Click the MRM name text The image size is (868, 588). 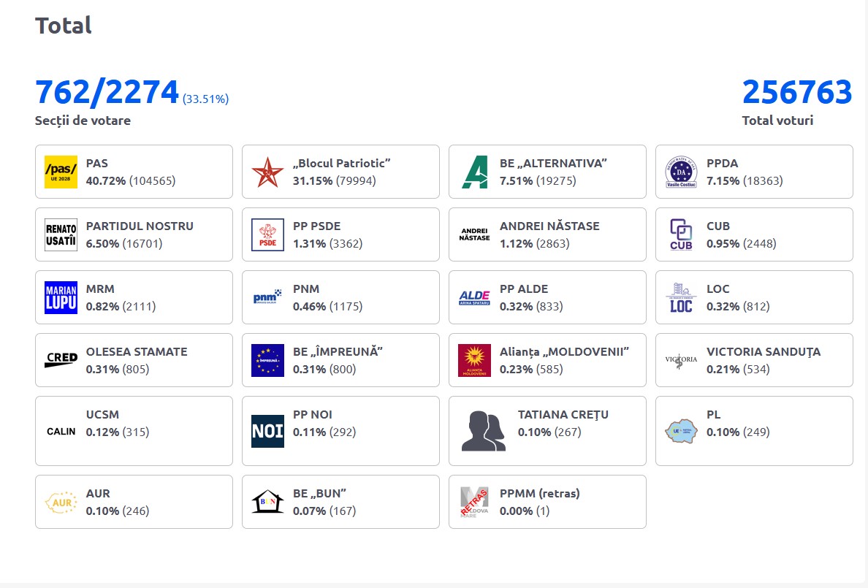pyautogui.click(x=100, y=289)
